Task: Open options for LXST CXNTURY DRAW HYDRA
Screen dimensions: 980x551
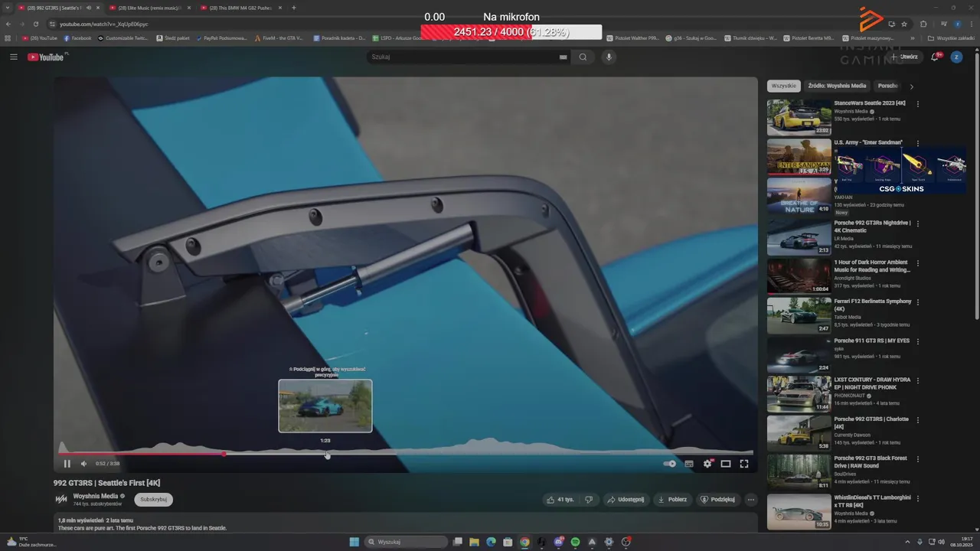Action: (918, 380)
